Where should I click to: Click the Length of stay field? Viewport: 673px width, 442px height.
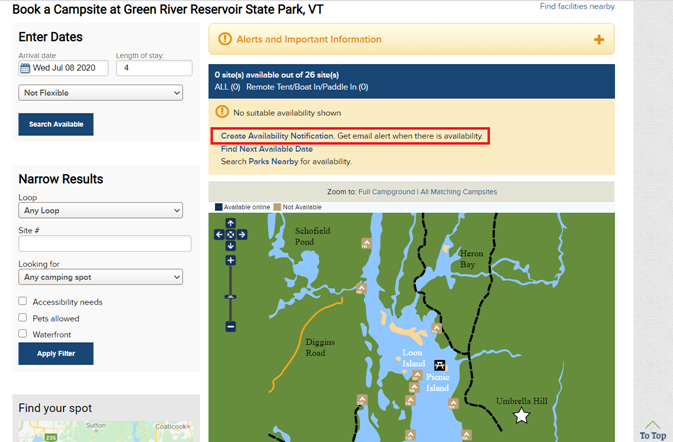(x=154, y=68)
